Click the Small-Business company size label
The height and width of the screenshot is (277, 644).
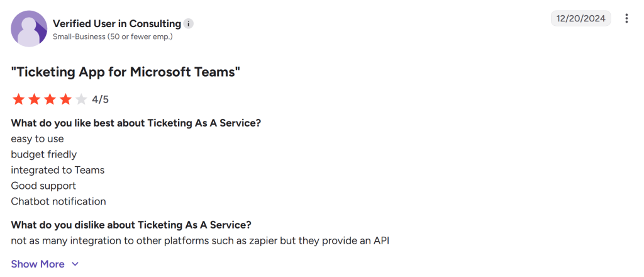(x=113, y=37)
